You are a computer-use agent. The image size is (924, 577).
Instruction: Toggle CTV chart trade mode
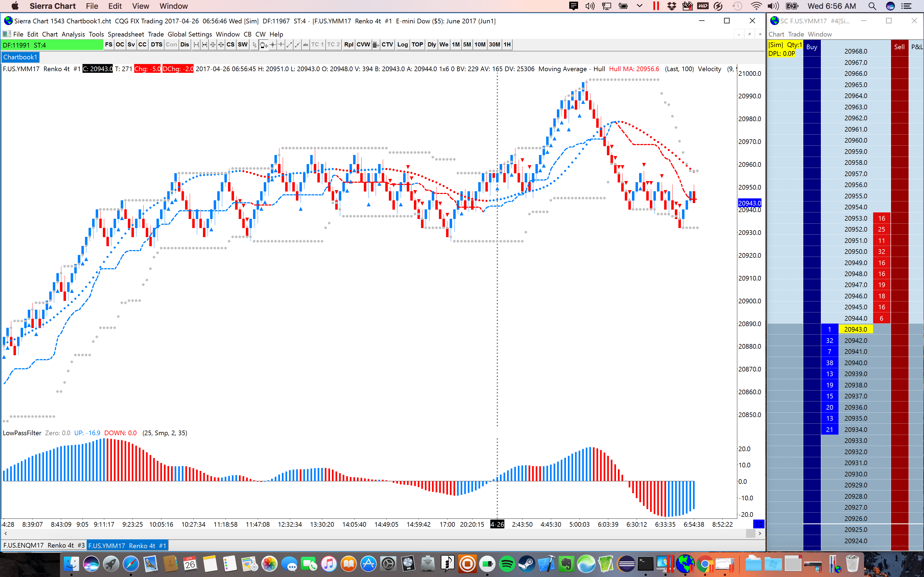pos(387,45)
